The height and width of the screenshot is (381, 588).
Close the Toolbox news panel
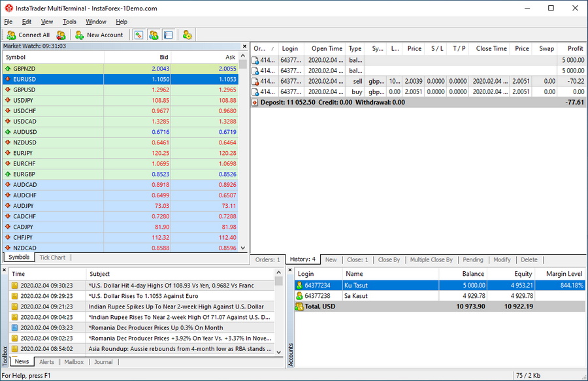point(5,271)
